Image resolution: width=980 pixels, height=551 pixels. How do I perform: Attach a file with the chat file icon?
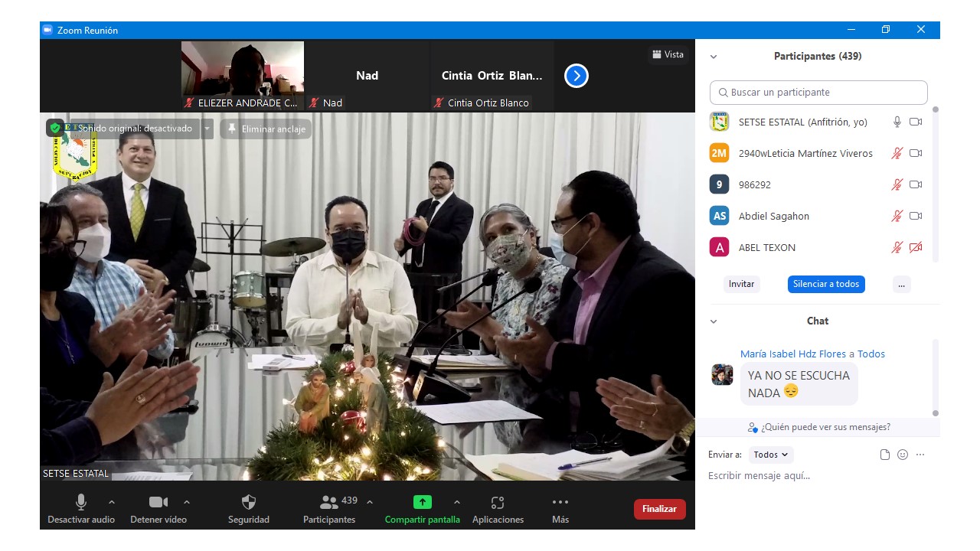(x=885, y=455)
